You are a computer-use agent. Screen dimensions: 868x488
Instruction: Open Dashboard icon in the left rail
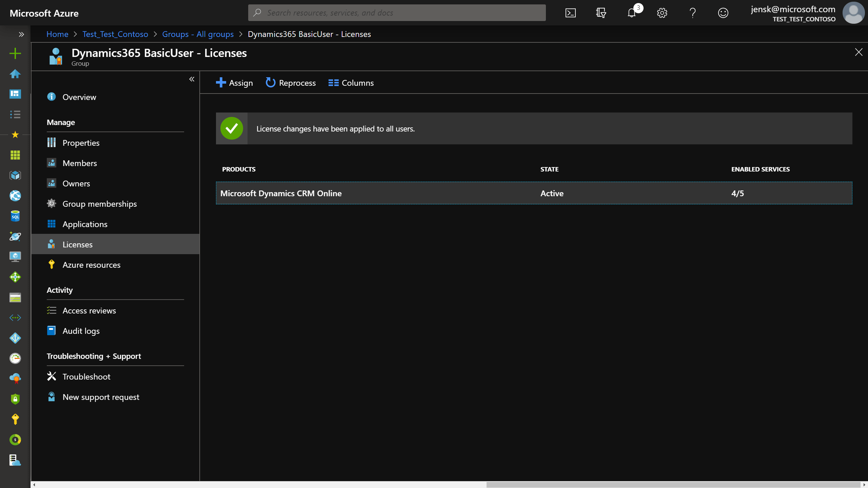click(15, 94)
